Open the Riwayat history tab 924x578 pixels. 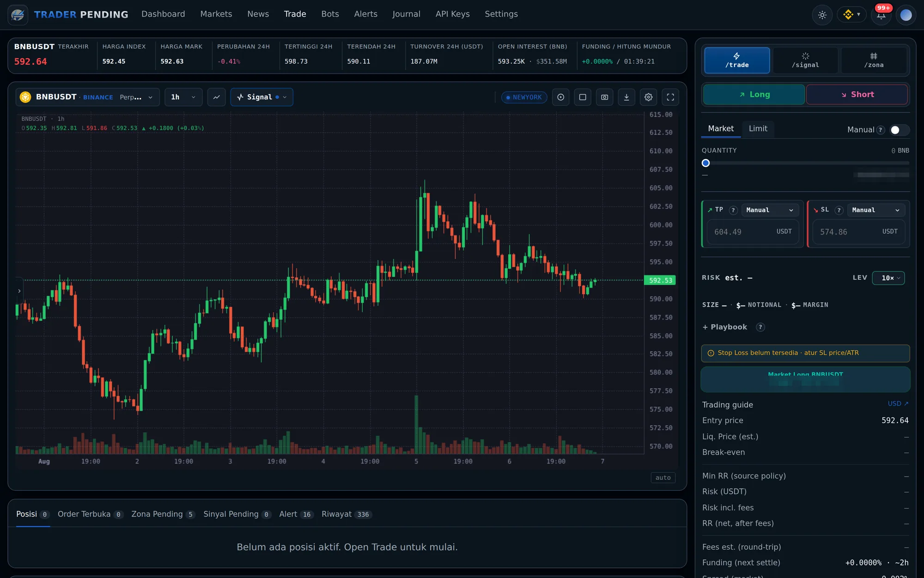(346, 514)
